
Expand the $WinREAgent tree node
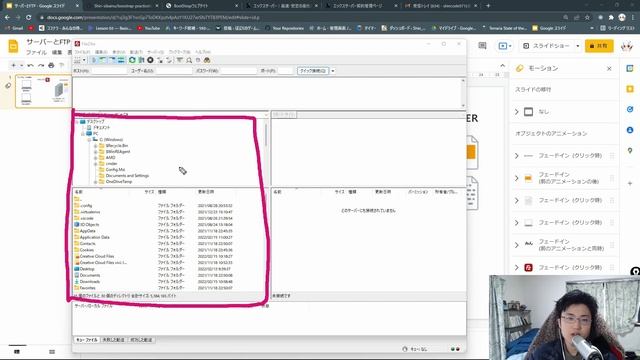[96, 152]
